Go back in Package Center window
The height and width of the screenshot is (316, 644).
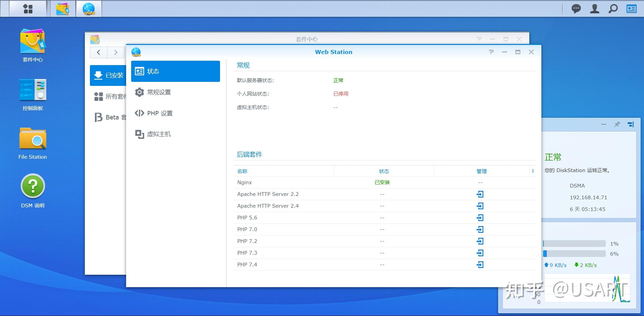pyautogui.click(x=99, y=52)
